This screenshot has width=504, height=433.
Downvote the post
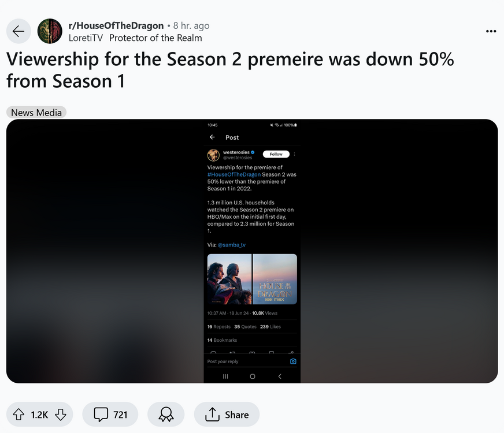[x=60, y=415]
